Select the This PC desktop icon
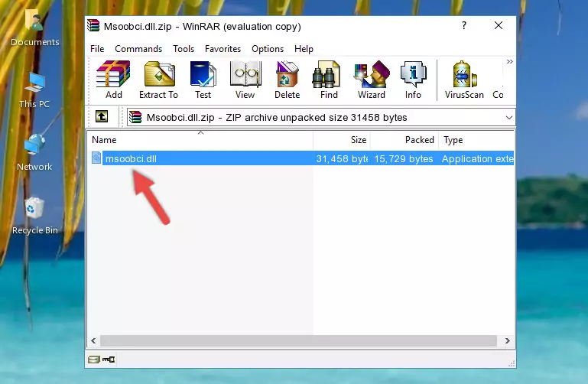The image size is (588, 384). pos(34,91)
